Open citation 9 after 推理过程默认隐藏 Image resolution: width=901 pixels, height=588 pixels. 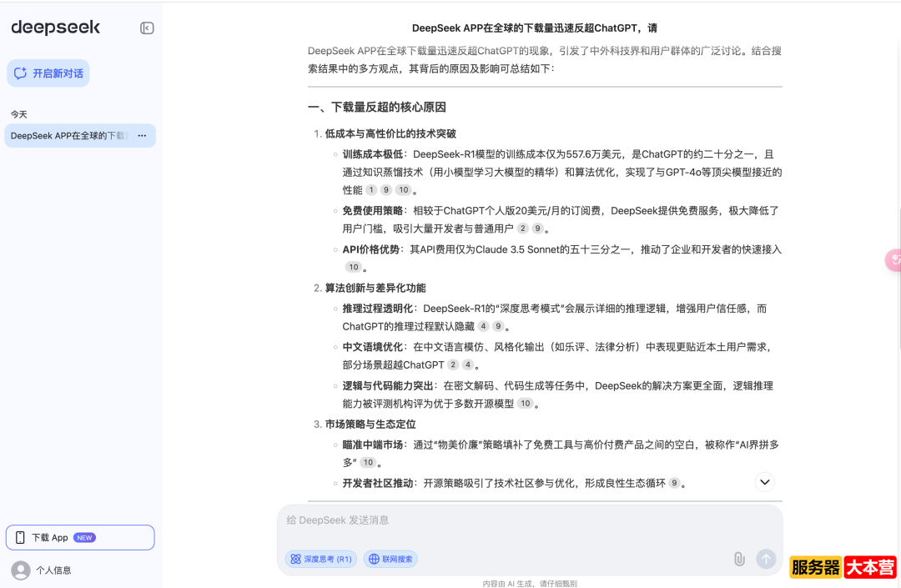498,326
